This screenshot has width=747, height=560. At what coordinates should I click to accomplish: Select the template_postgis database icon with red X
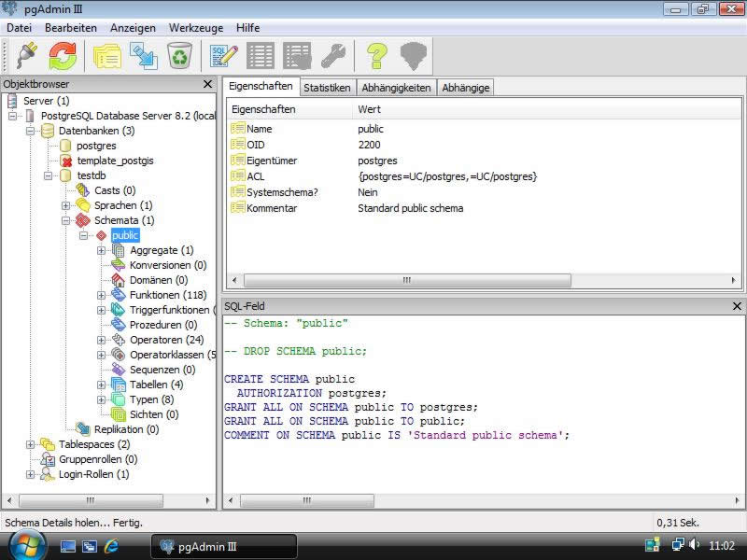[x=66, y=161]
